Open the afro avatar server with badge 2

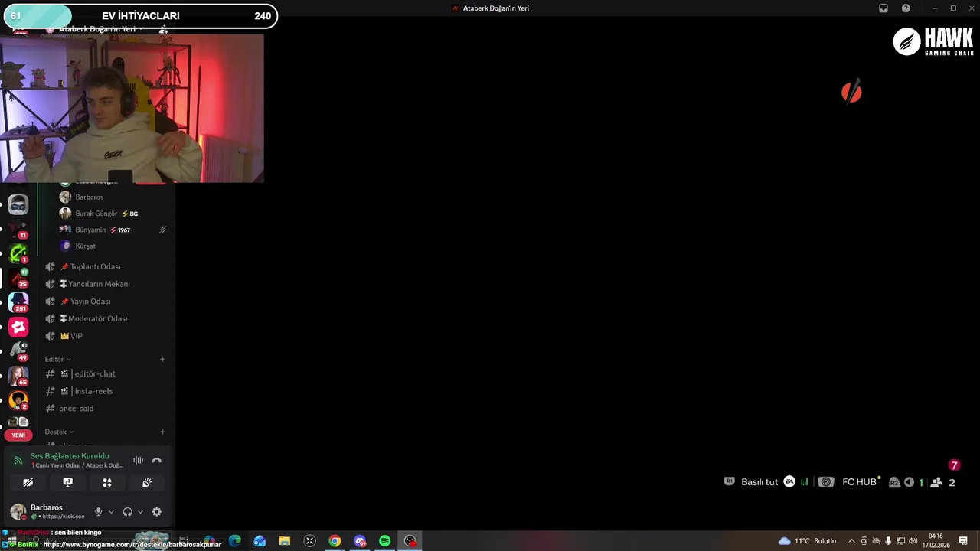(x=18, y=399)
